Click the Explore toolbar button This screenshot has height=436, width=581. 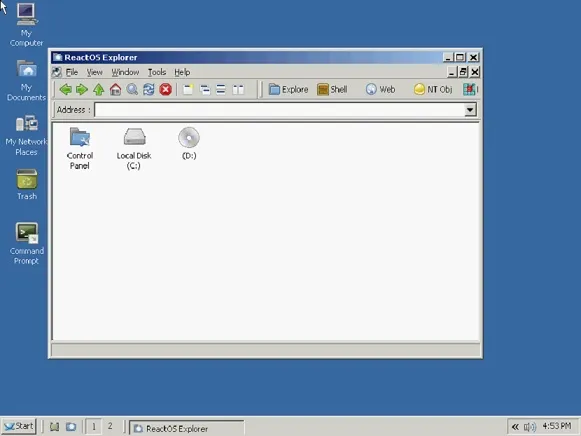(288, 89)
